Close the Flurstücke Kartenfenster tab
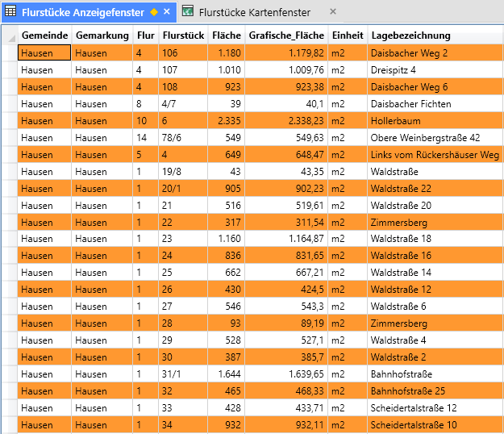This screenshot has height=434, width=504. [332, 12]
